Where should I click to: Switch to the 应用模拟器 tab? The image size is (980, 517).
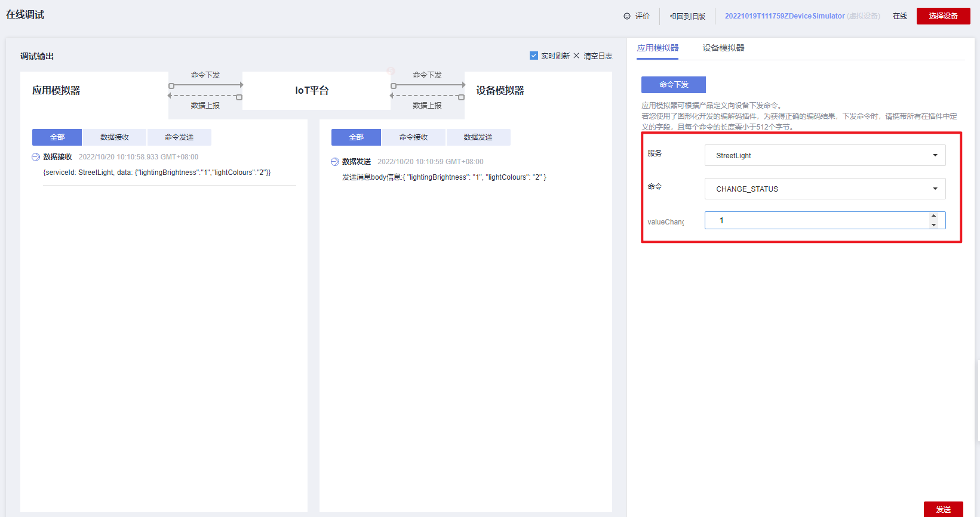coord(658,48)
